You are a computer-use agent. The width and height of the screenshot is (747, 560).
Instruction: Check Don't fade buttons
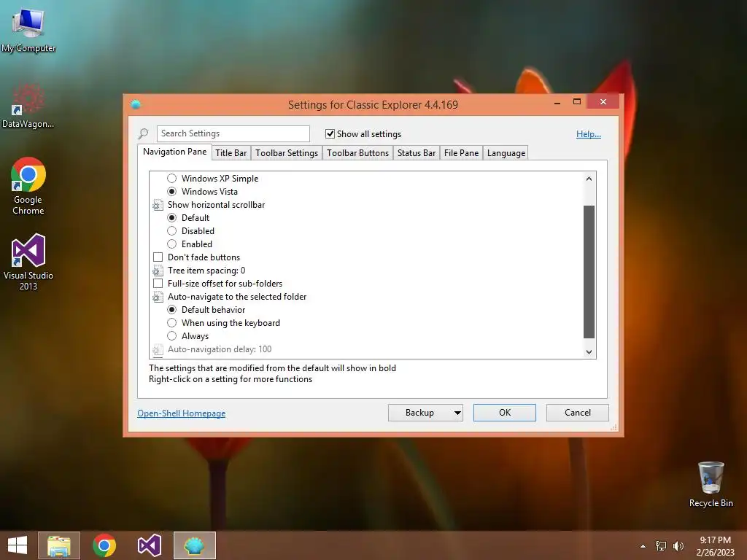[x=158, y=257]
